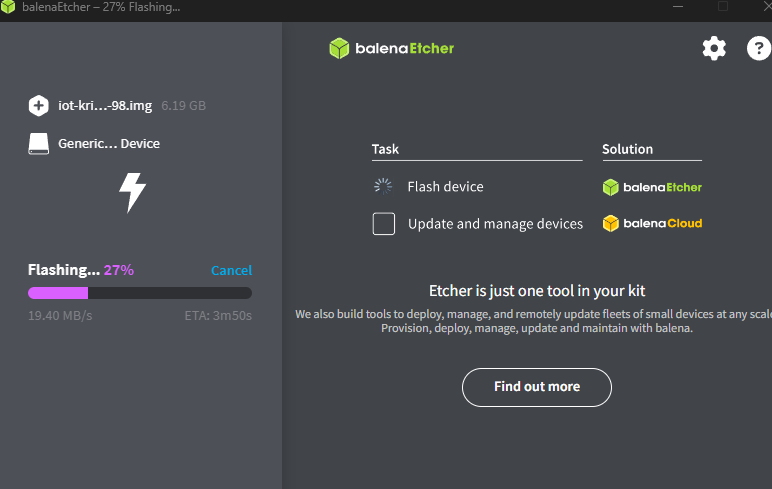Cancel the flashing process
The image size is (772, 489).
point(231,270)
